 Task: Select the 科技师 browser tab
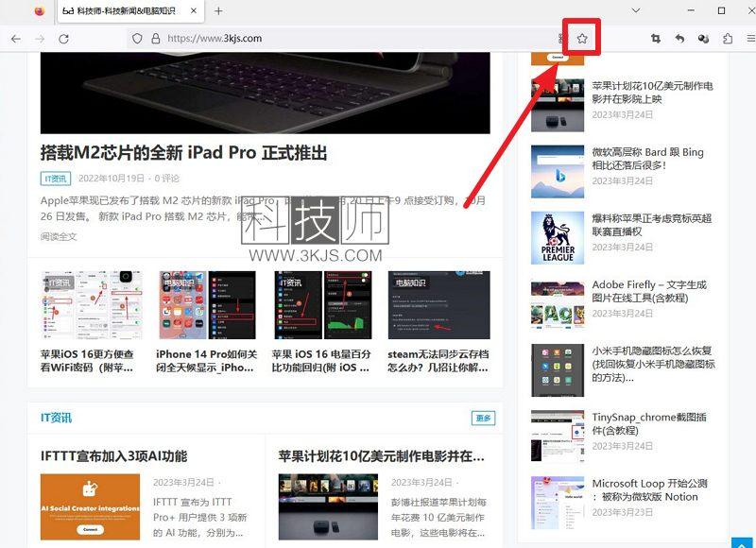pyautogui.click(x=131, y=11)
